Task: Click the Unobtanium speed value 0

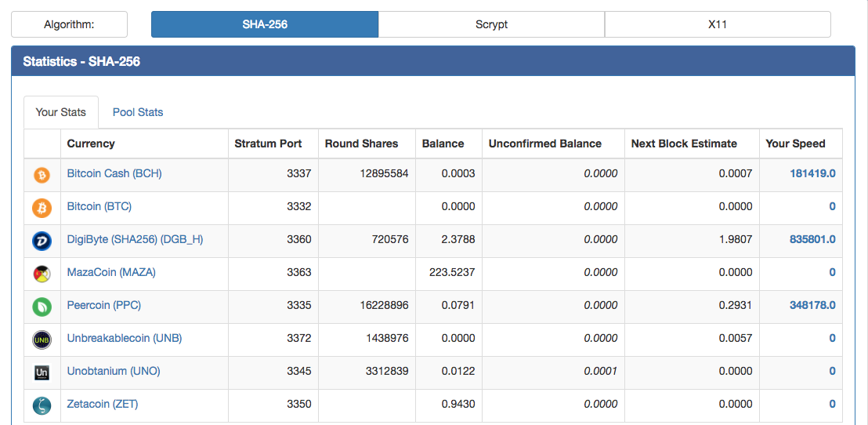Action: pyautogui.click(x=832, y=371)
